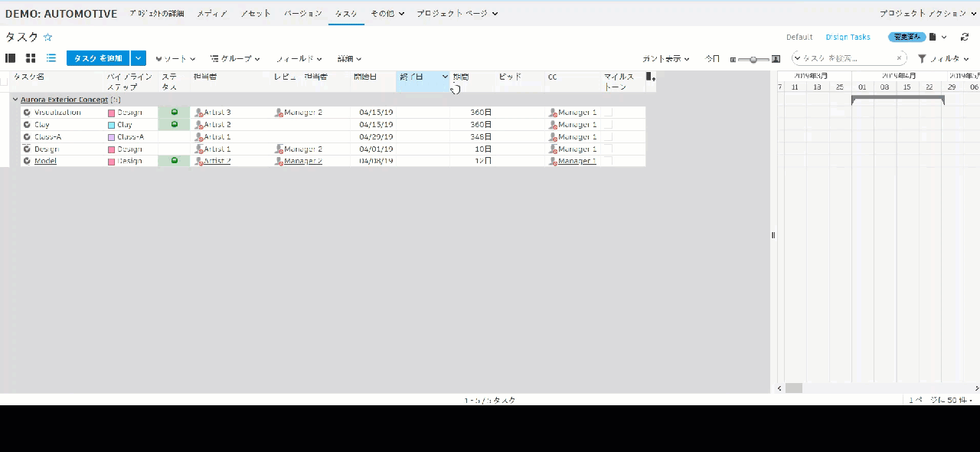Click the task icon beside Visualization
Viewport: 980px width, 452px height.
(27, 112)
